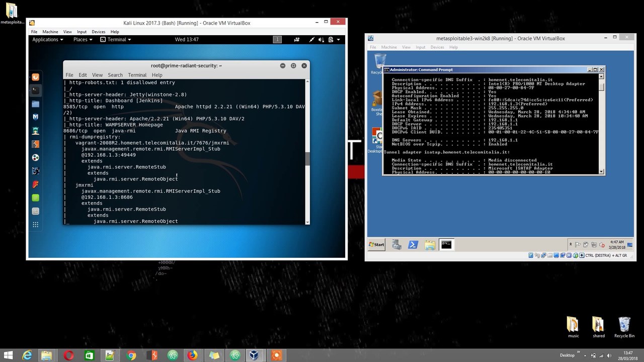The width and height of the screenshot is (644, 362).
Task: Open the green notes app in Kali dock
Action: (35, 198)
